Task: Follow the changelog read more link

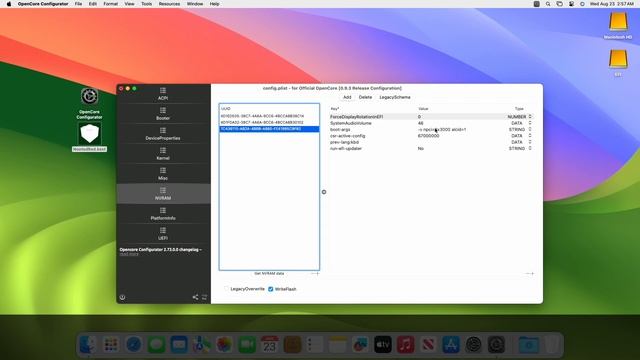Action: pyautogui.click(x=129, y=254)
